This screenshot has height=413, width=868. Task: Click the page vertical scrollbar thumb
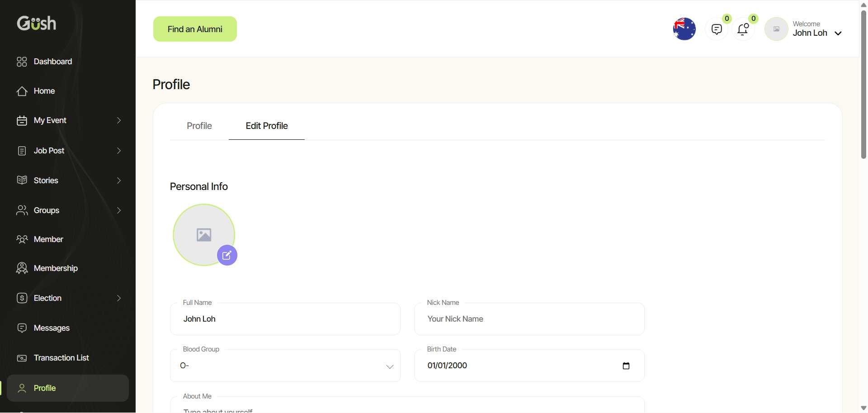[863, 84]
